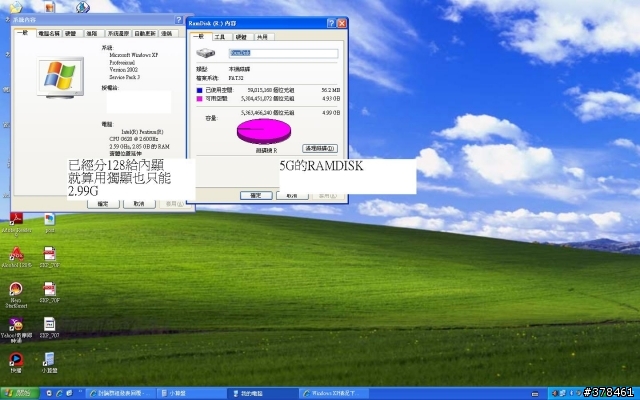This screenshot has width=640, height=400.
Task: Switch to the 討論群組 IE taskbar button
Action: click(121, 393)
